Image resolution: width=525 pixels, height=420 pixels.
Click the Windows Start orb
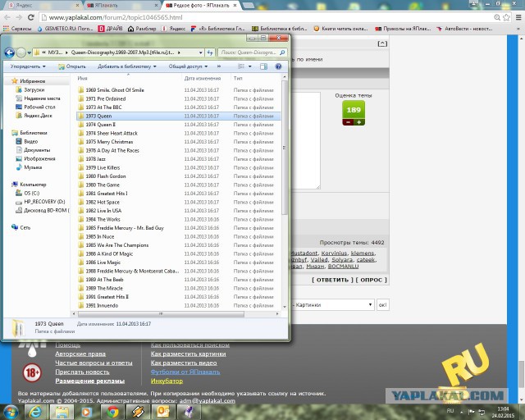pos(10,412)
